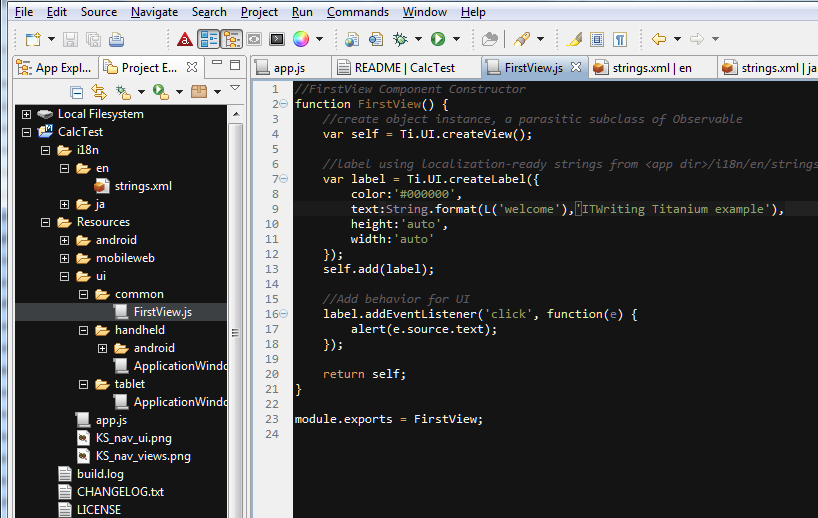Click Collapse All in Project Explorer
Image resolution: width=818 pixels, height=518 pixels.
pos(77,92)
